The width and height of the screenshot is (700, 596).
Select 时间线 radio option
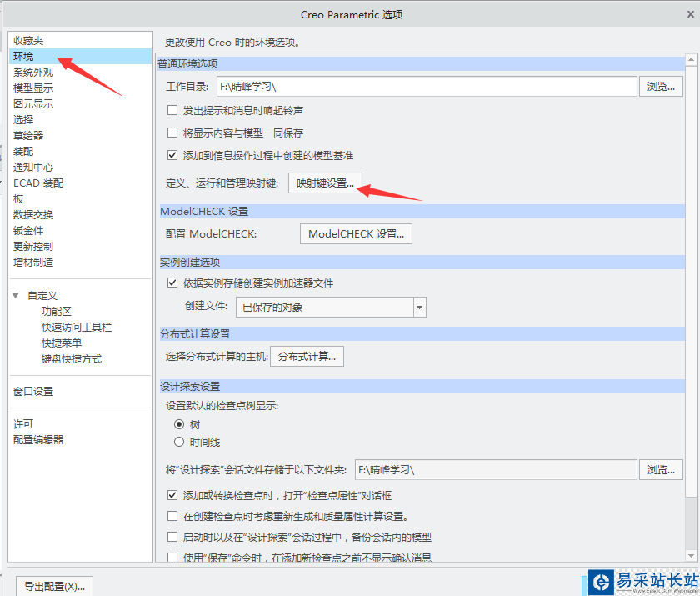coord(179,442)
